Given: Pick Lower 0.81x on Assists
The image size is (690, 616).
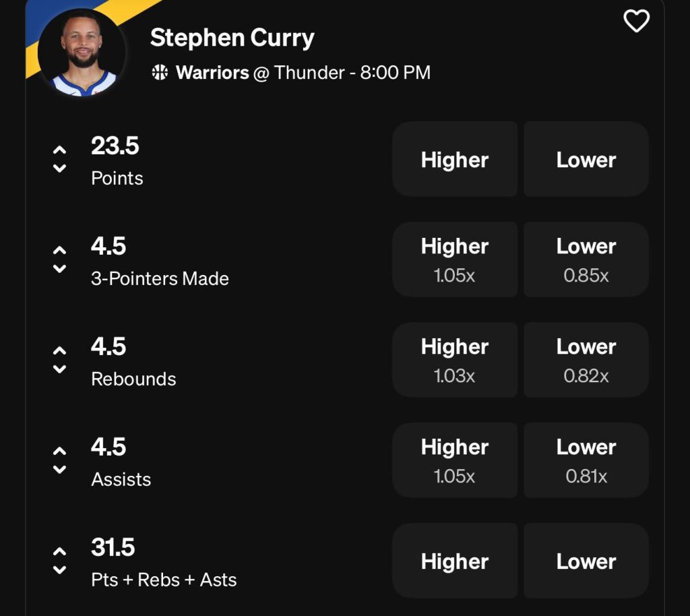Looking at the screenshot, I should [585, 460].
